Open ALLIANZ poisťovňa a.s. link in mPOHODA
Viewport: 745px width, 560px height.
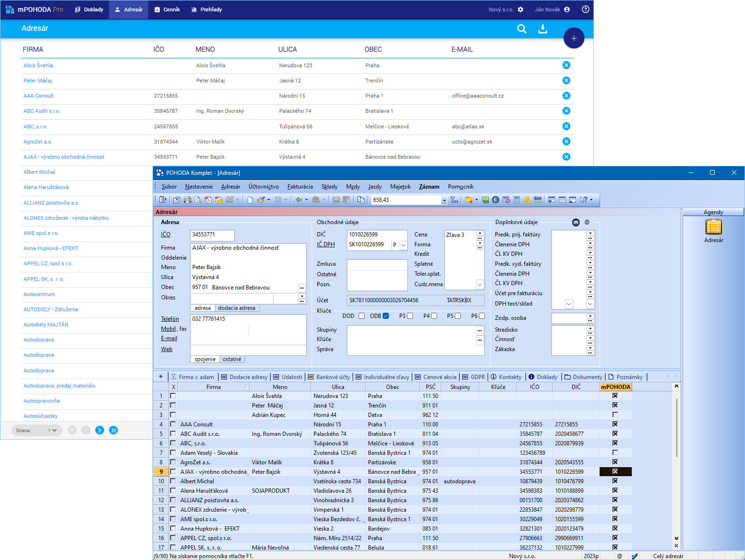pyautogui.click(x=51, y=203)
